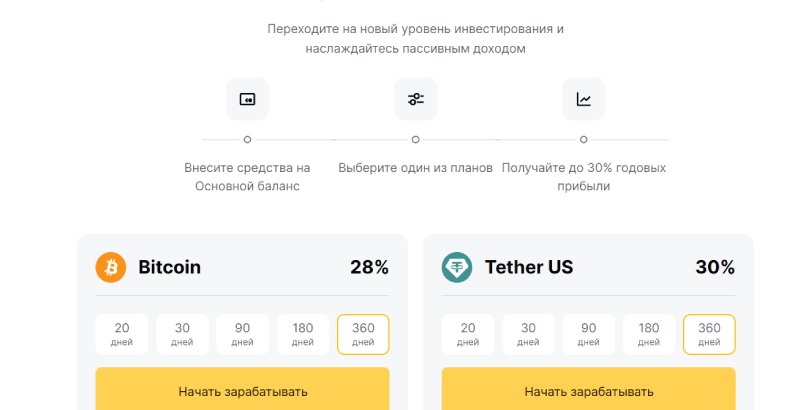Click the first step marker dot
The image size is (800, 410).
[247, 139]
